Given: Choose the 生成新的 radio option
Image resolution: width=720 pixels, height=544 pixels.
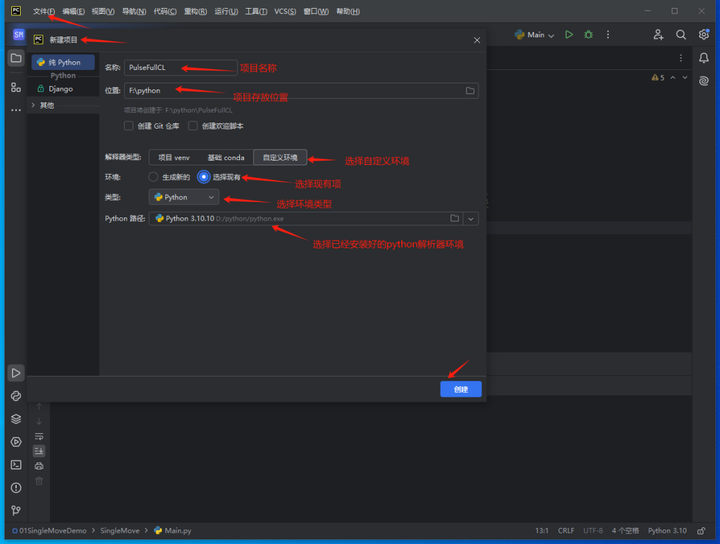Looking at the screenshot, I should tap(153, 177).
